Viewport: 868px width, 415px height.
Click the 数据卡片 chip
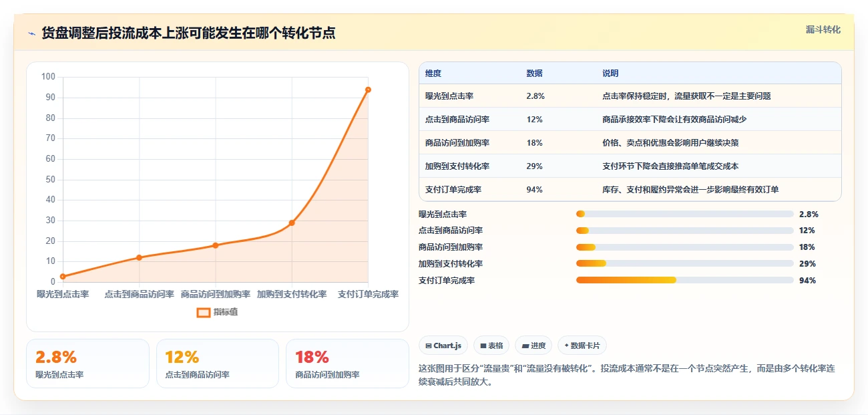click(582, 345)
